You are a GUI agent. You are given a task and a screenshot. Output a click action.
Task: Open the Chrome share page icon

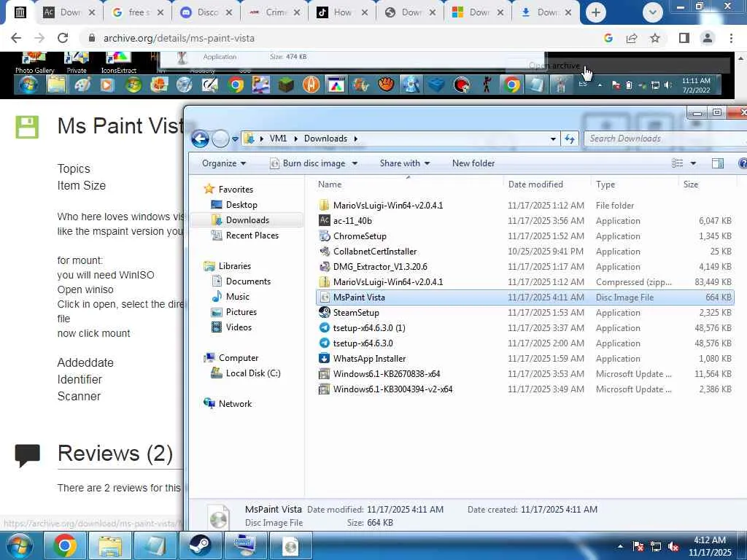click(632, 38)
